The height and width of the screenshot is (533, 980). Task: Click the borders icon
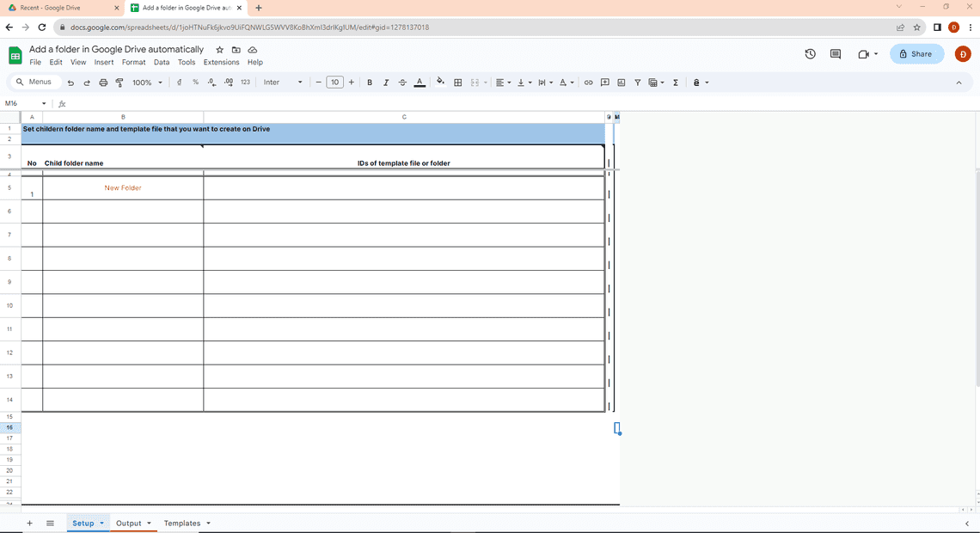pyautogui.click(x=458, y=83)
